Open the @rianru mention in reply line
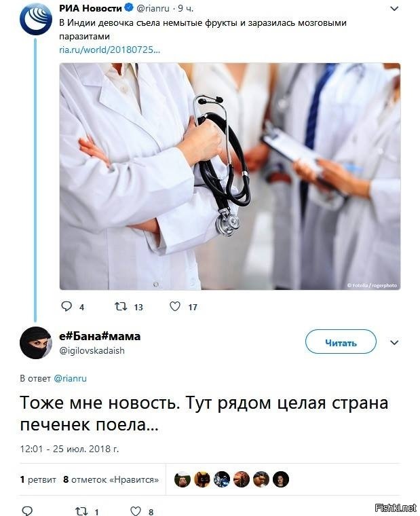The height and width of the screenshot is (516, 420). [70, 378]
